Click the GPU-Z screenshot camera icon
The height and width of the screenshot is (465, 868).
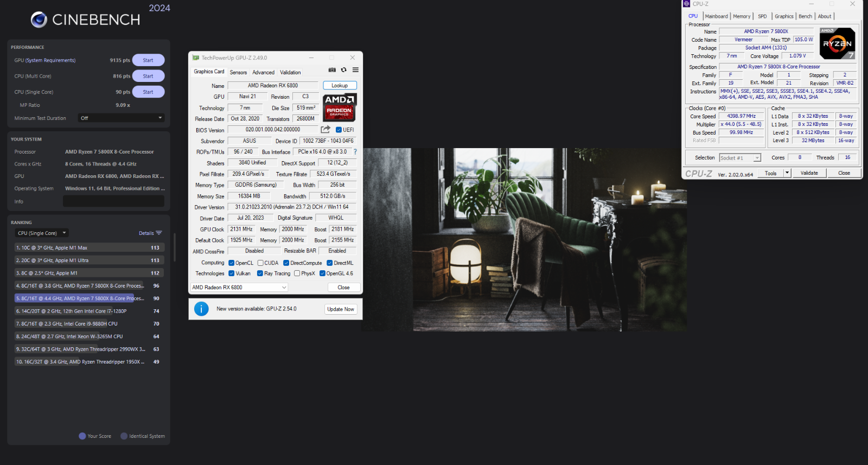(332, 70)
